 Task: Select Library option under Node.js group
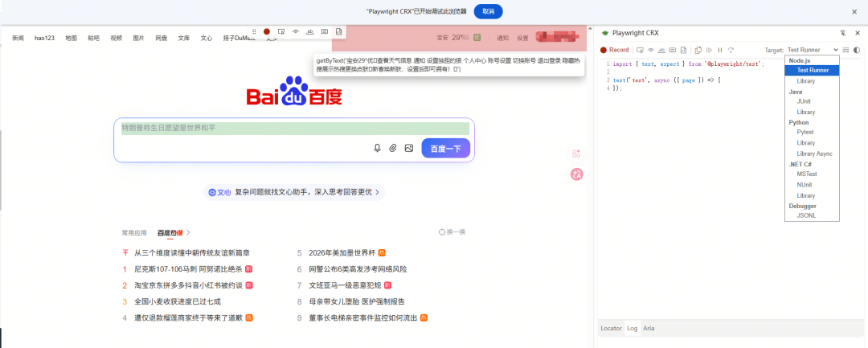(x=812, y=81)
